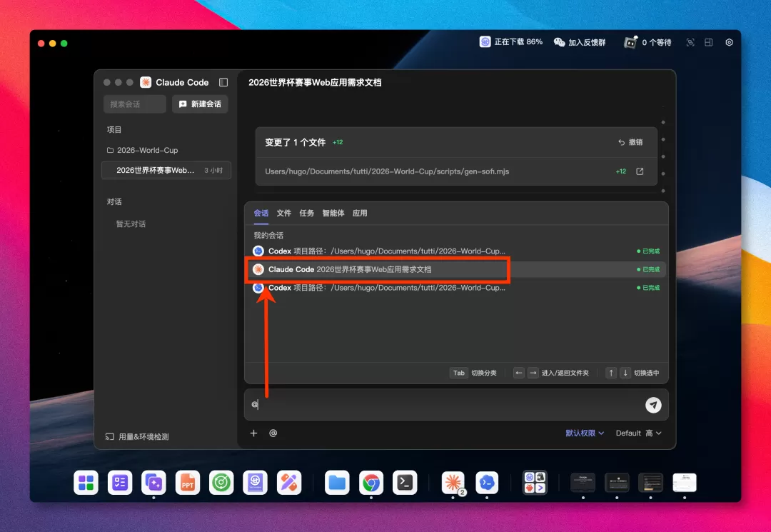Select Claude Code 2026世界杯赛事Web应用需求文档 session row
Viewport: 771px width, 532px height.
[455, 269]
